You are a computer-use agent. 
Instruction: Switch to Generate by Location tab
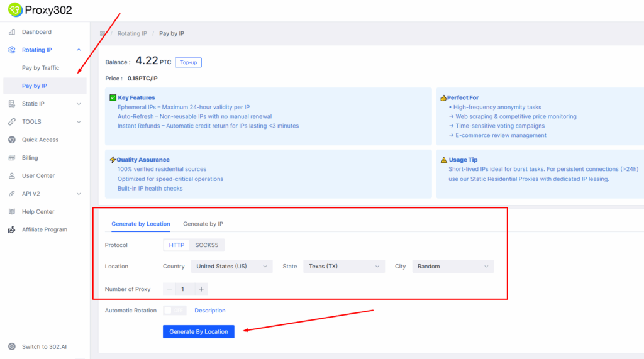point(140,224)
